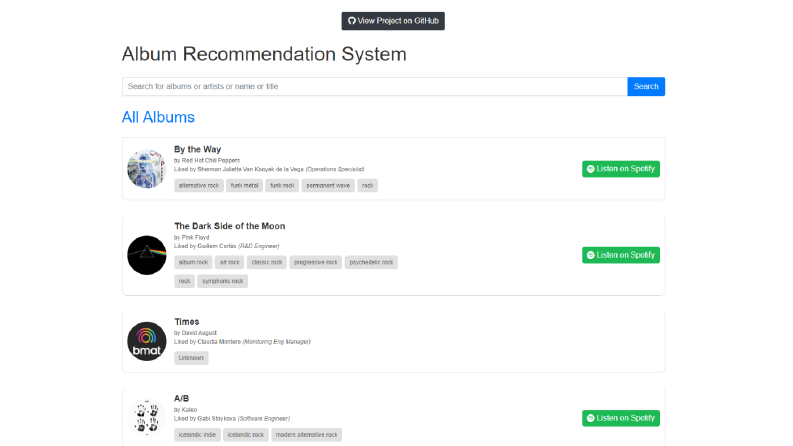
Task: Select the Times album title
Action: tap(187, 322)
